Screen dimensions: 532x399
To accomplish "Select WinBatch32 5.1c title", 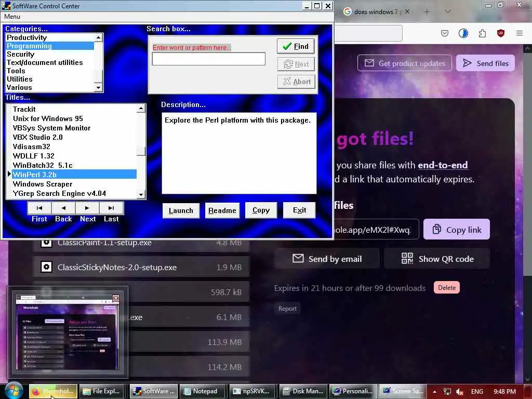I will click(74, 165).
